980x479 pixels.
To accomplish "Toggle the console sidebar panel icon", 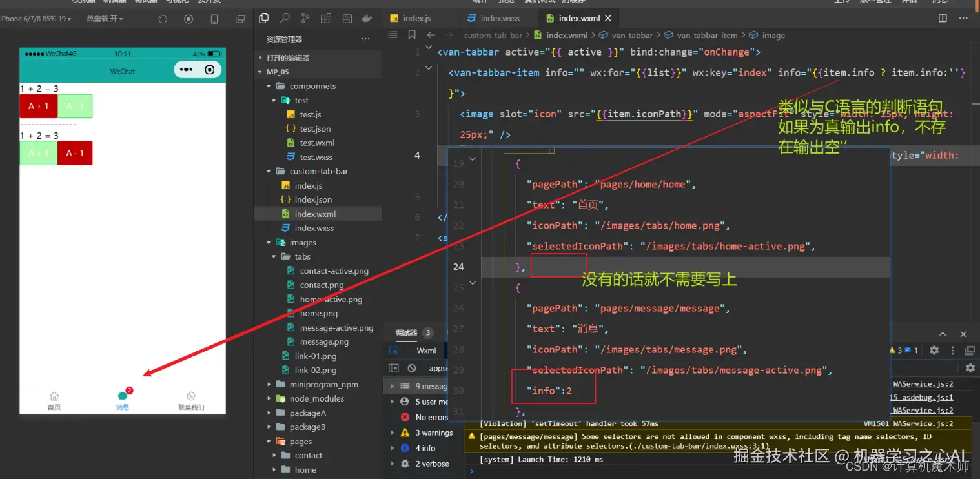I will point(394,368).
